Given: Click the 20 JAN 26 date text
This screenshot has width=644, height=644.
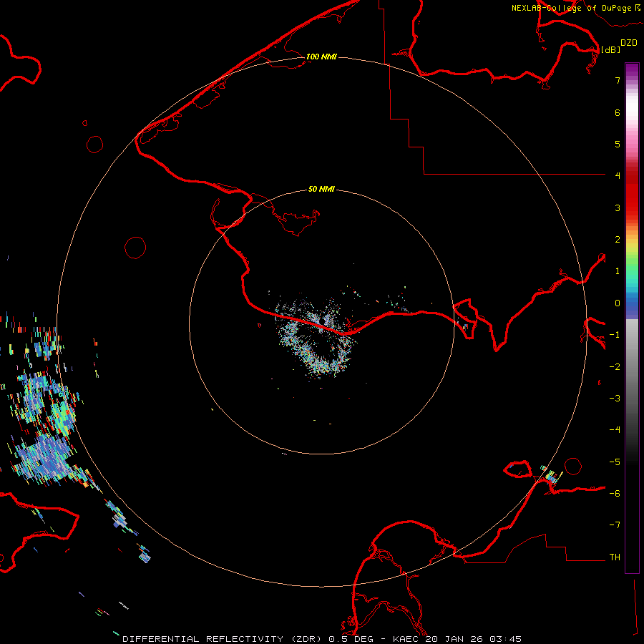Looking at the screenshot, I should (456, 639).
